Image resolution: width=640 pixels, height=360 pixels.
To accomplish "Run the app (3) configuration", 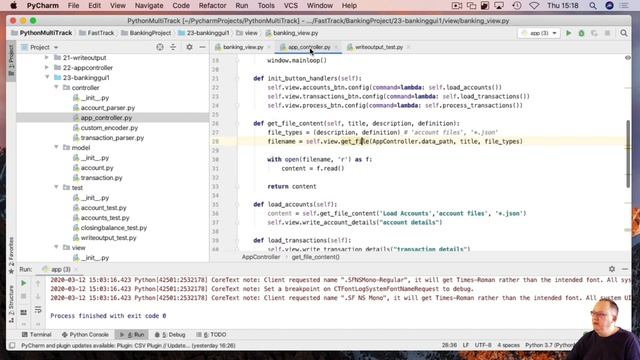I will click(x=568, y=33).
